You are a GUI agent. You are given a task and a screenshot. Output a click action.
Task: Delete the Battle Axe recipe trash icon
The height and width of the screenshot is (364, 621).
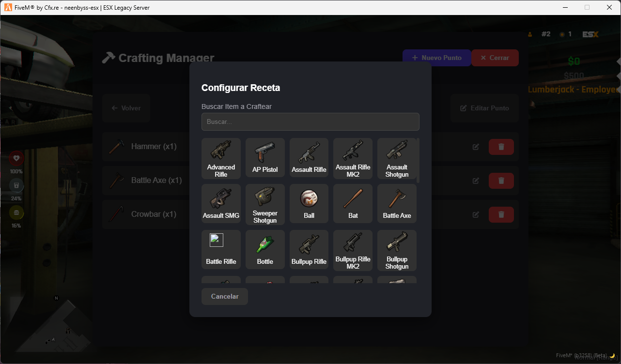[x=501, y=181]
